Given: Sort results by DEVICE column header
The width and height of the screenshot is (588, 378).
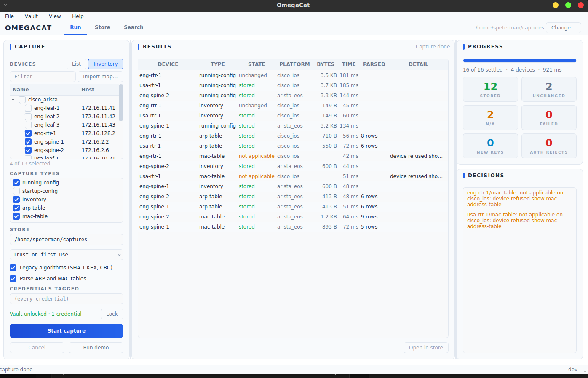Looking at the screenshot, I should point(168,64).
